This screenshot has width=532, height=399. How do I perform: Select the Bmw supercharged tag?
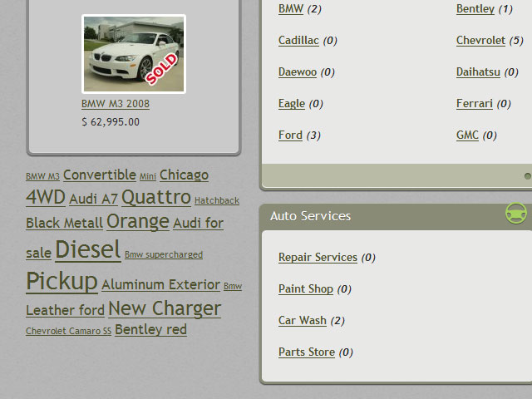click(164, 254)
